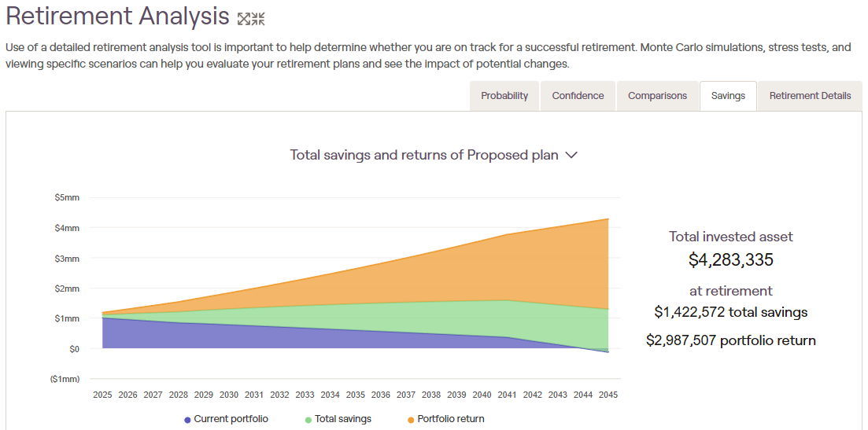Select the 2025 label on the x-axis
868x430 pixels.
102,395
